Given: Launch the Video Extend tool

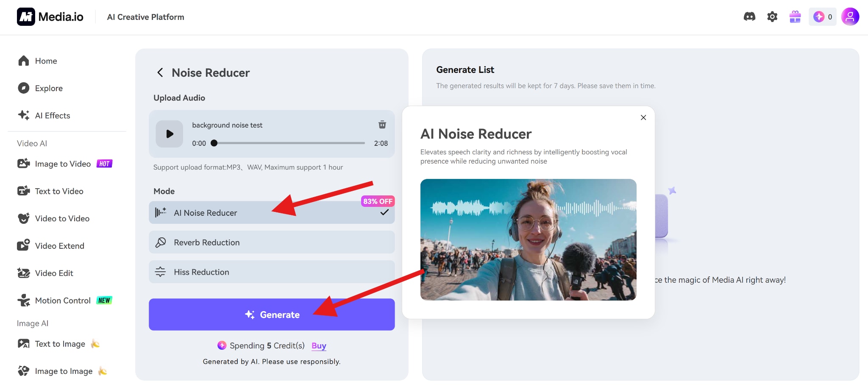Looking at the screenshot, I should [59, 245].
